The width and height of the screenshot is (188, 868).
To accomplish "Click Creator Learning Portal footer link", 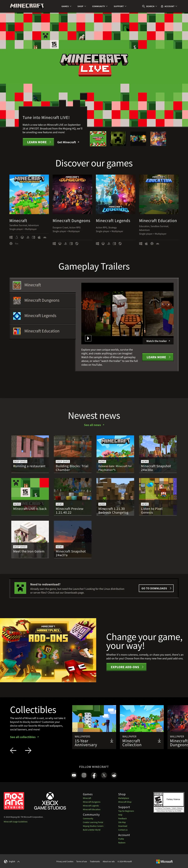I will pos(93,822).
